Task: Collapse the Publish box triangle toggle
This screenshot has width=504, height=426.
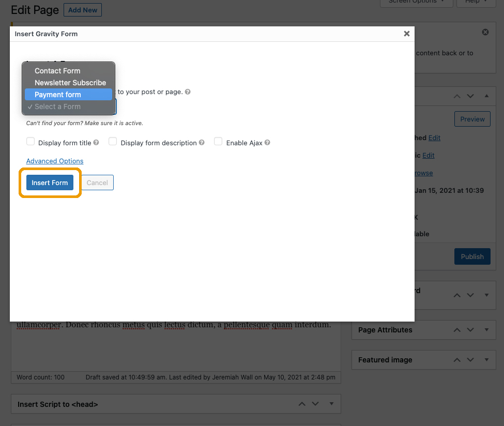Action: 486,96
